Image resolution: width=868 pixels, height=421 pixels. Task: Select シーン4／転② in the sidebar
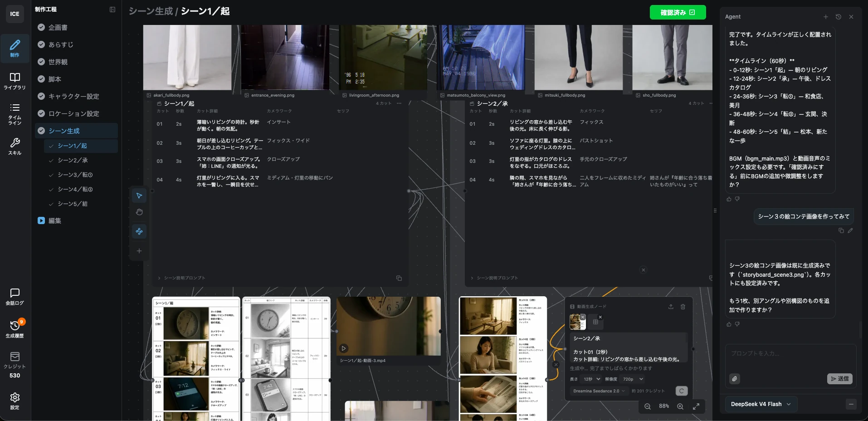[81, 189]
